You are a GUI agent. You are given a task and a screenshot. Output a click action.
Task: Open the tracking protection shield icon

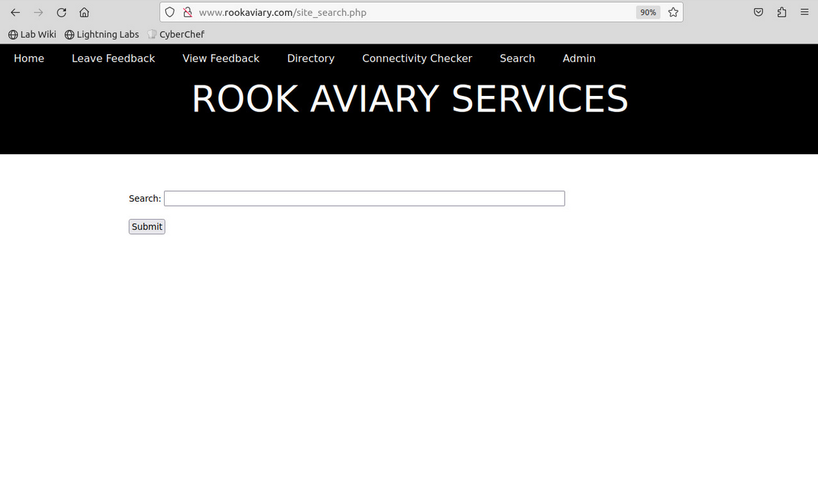point(170,13)
